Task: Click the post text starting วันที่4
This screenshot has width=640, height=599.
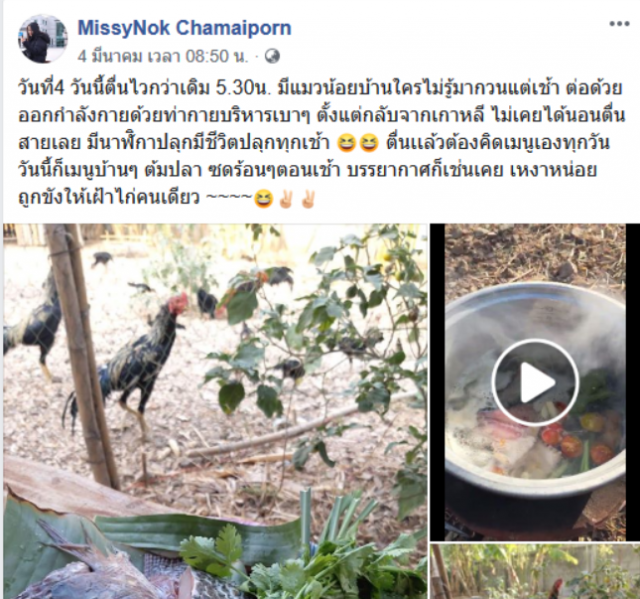Action: click(321, 143)
